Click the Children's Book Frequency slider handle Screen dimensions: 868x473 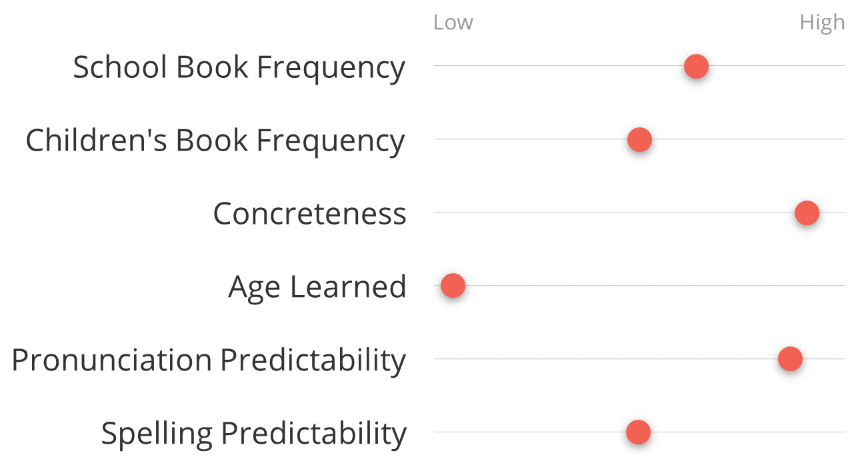pos(639,140)
